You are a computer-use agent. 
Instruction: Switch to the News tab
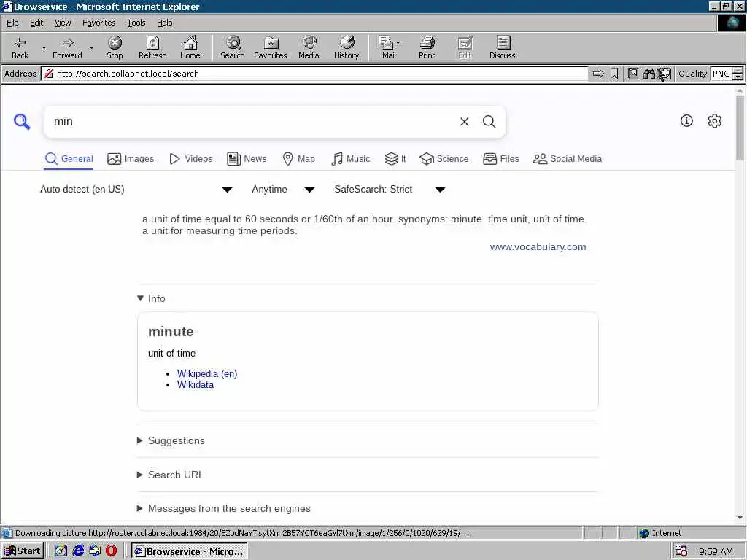pos(247,159)
